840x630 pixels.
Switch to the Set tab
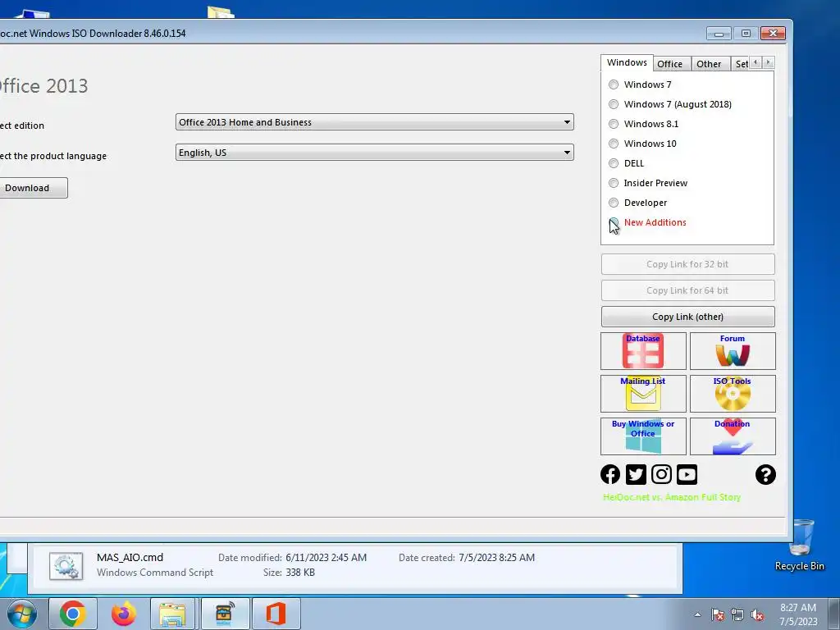point(742,64)
